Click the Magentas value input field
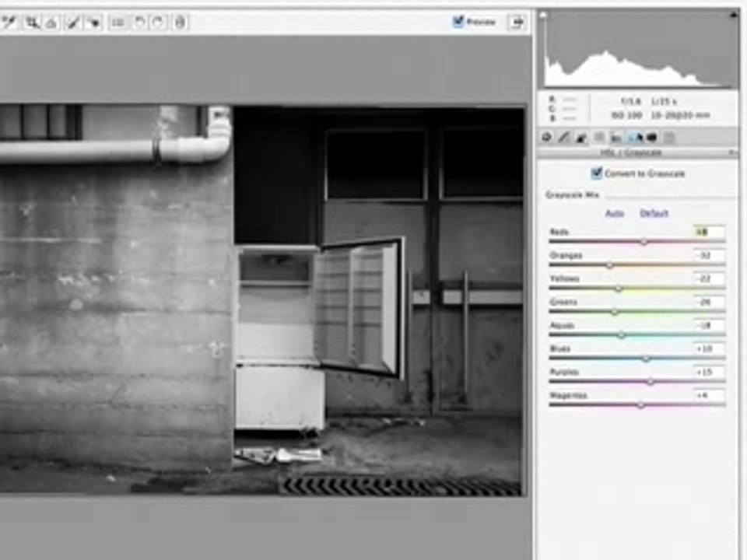The width and height of the screenshot is (747, 560). (710, 395)
